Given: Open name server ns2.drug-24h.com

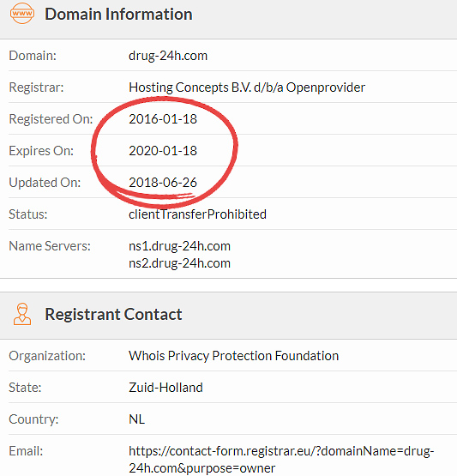Looking at the screenshot, I should [x=180, y=263].
